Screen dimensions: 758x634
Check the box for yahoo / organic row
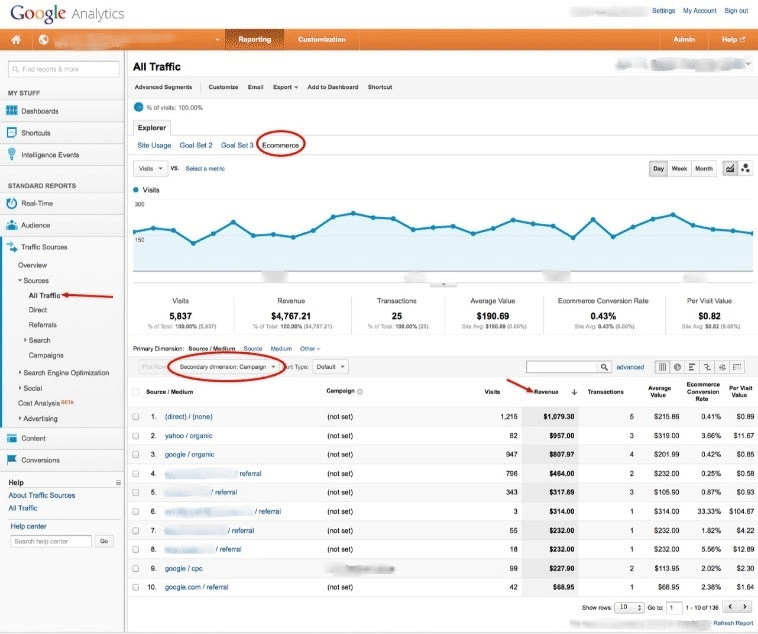click(136, 436)
